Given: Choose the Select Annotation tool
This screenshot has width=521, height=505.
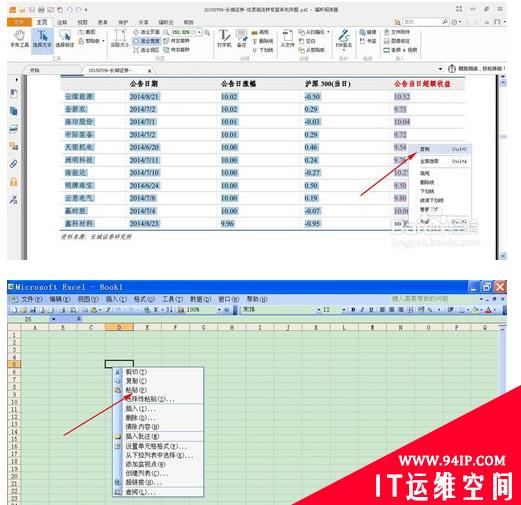Looking at the screenshot, I should click(65, 39).
